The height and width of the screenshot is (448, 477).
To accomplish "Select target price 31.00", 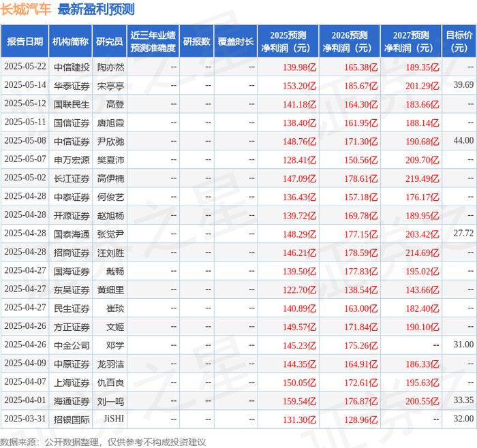I will point(463,345).
